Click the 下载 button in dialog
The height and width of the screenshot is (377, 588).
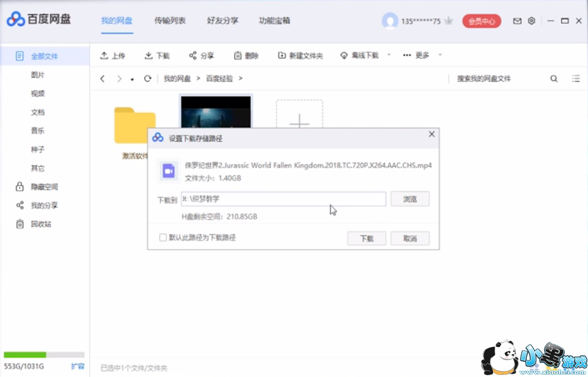pyautogui.click(x=366, y=238)
